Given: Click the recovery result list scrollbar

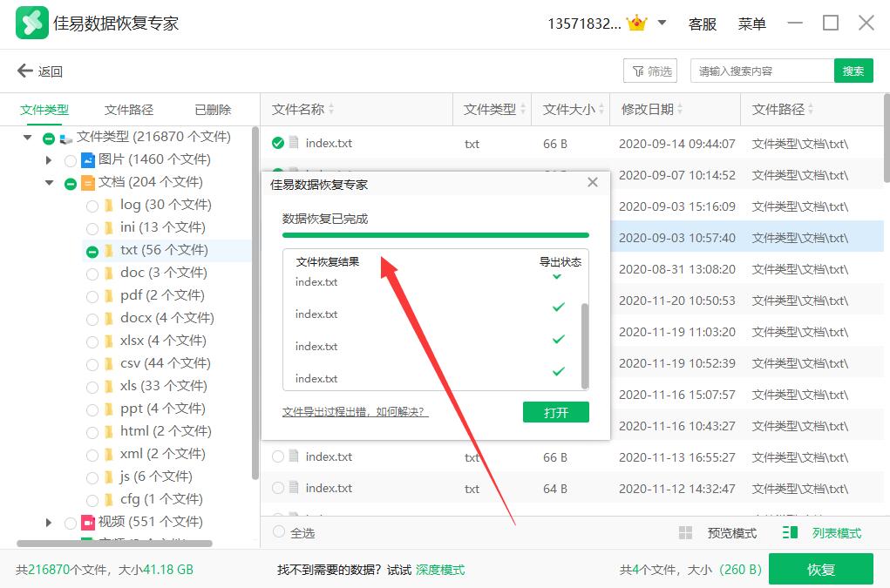Looking at the screenshot, I should point(585,346).
